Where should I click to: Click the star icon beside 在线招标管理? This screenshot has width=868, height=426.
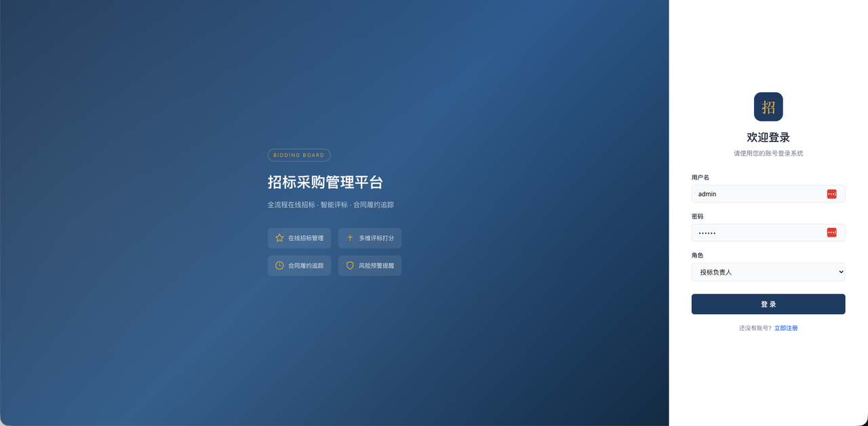tap(279, 238)
